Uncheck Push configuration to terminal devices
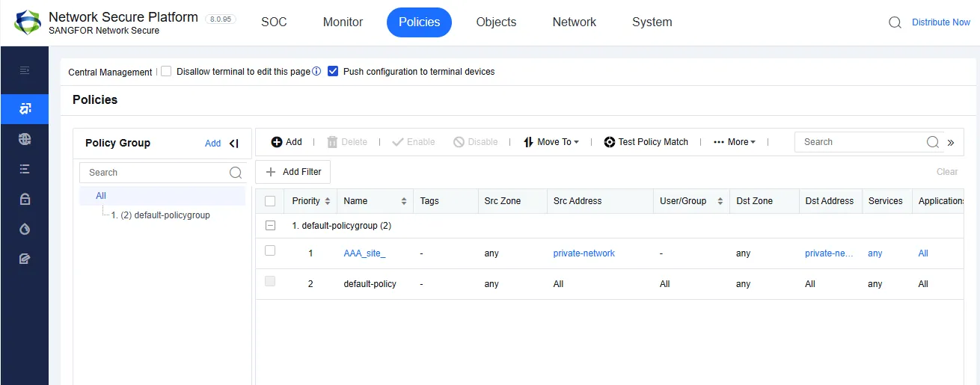Viewport: 980px width, 385px height. (334, 72)
